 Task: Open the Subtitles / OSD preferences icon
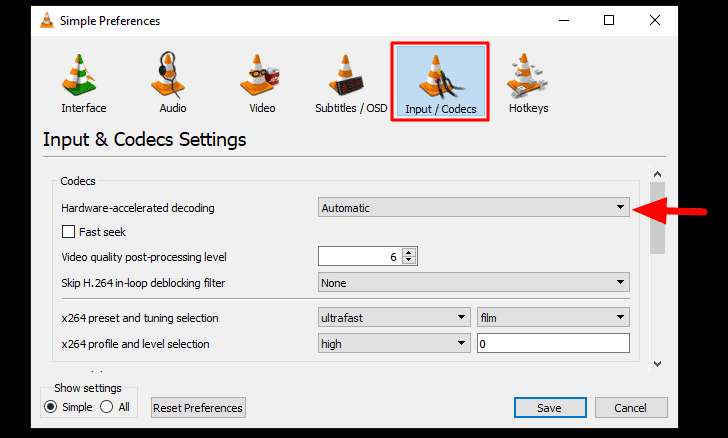[x=345, y=75]
